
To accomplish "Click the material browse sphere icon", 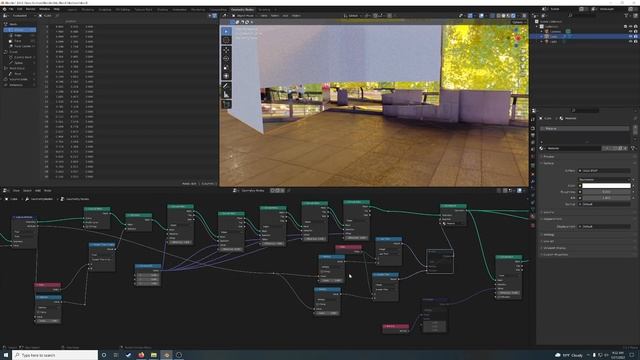I will 542,148.
